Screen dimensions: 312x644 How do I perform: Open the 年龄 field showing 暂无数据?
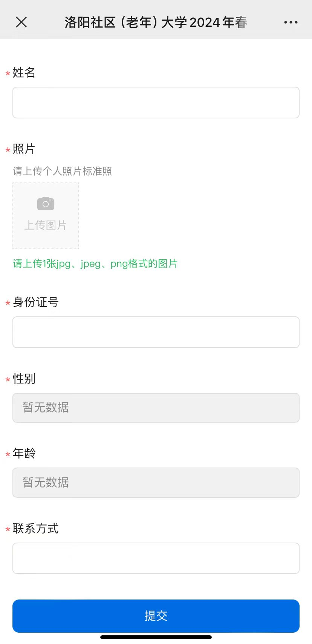156,483
